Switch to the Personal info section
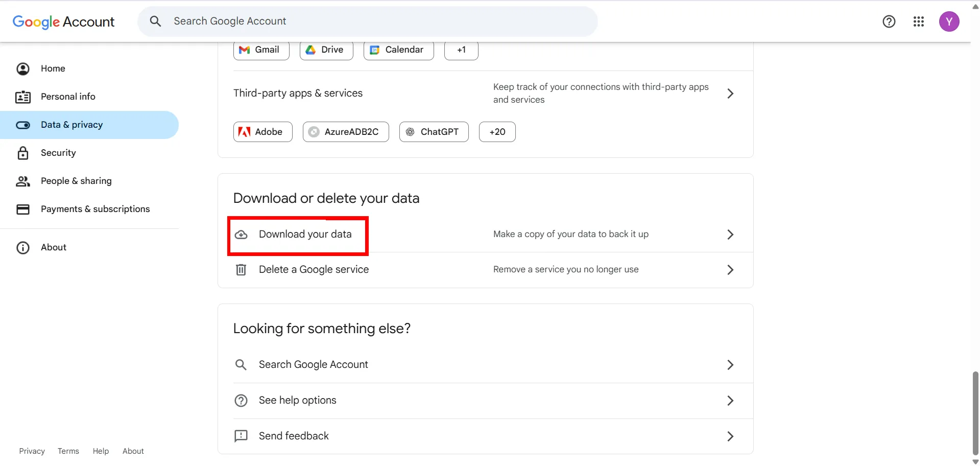 pos(68,97)
